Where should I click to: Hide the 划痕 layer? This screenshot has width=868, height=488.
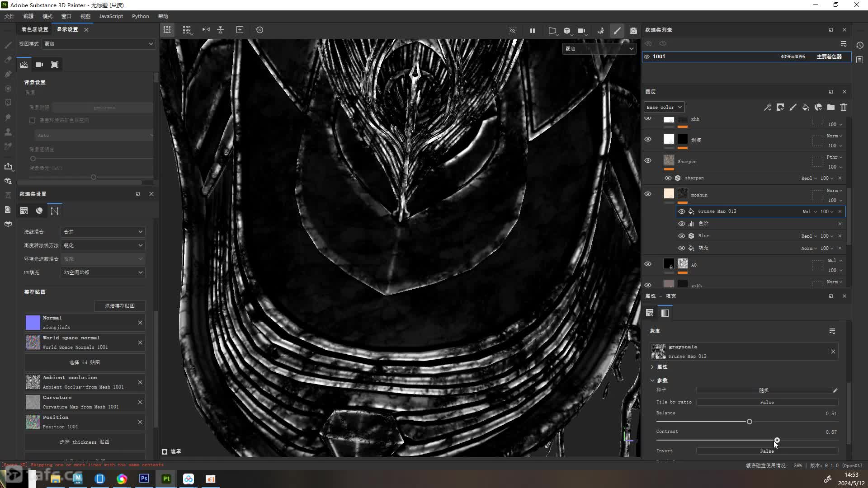coord(648,139)
